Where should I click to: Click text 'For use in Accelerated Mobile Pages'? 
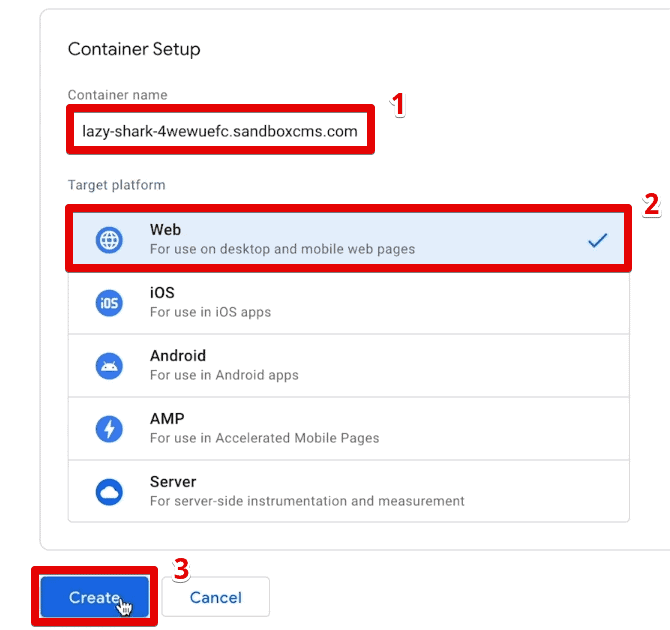pos(264,438)
